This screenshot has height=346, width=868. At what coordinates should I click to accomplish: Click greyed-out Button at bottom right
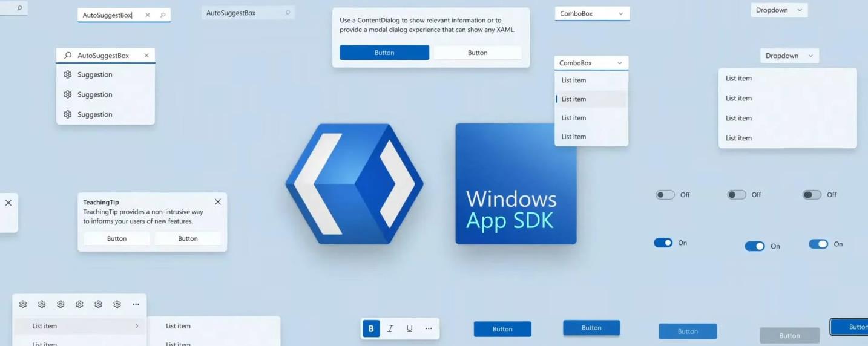789,336
